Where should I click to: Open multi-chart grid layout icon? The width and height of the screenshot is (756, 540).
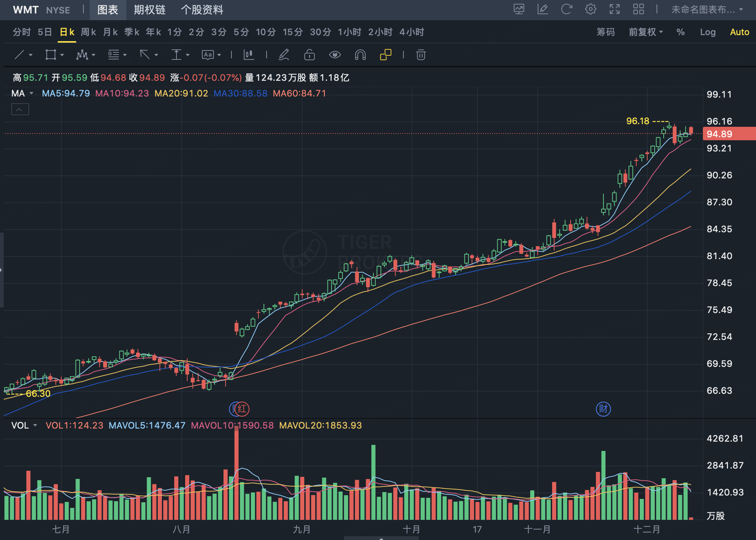638,9
